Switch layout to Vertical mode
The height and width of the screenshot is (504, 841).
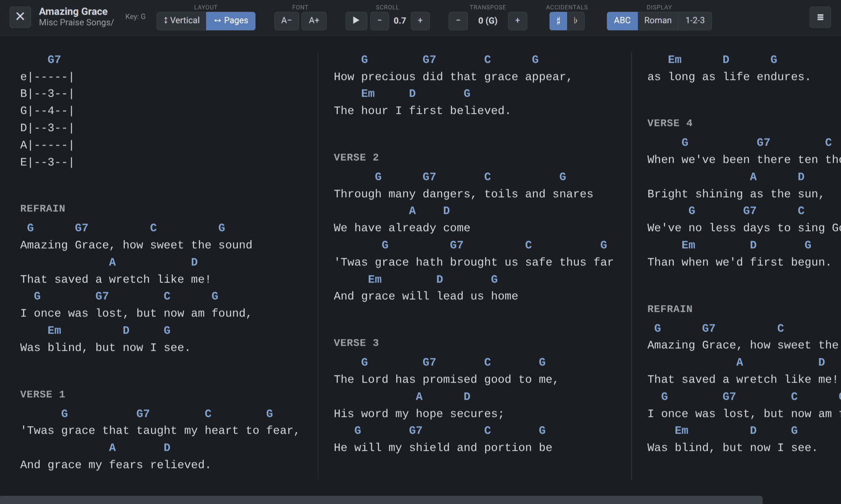click(181, 20)
